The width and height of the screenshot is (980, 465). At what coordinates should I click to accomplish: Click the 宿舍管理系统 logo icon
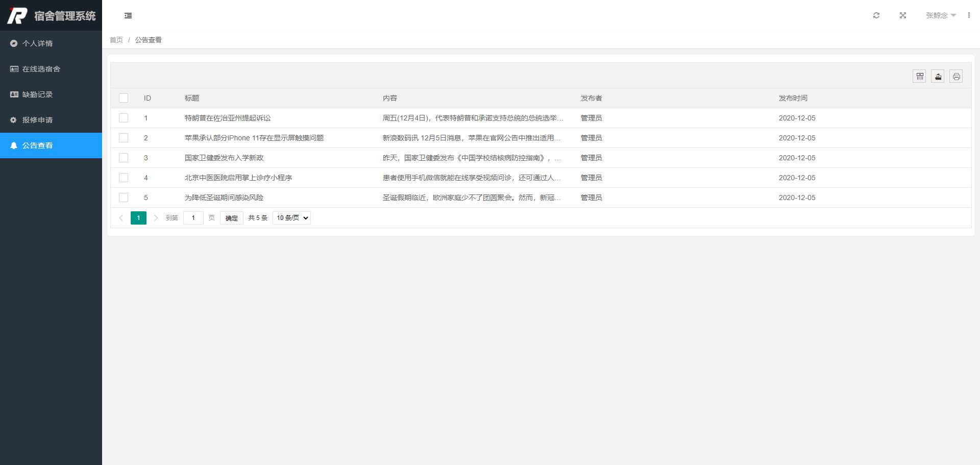[17, 16]
